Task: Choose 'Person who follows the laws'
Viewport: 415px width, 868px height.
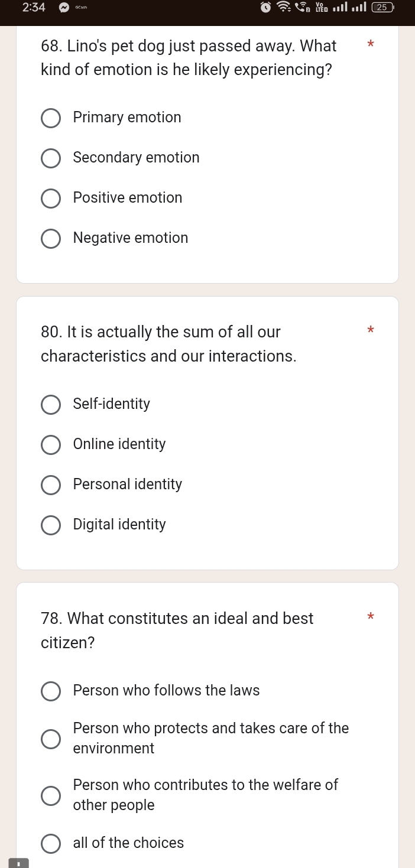Action: click(x=51, y=691)
